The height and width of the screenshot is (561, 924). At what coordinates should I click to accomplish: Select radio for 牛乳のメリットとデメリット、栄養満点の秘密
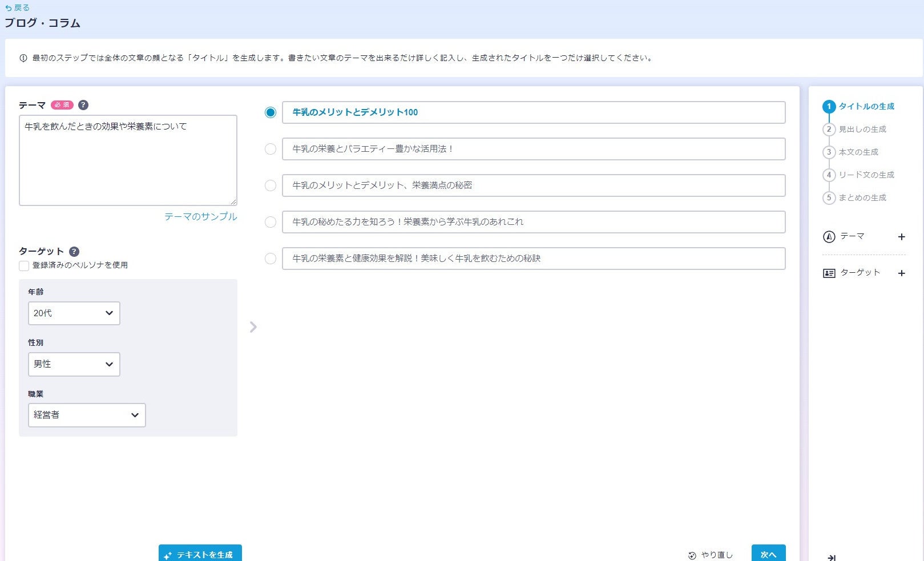(271, 185)
